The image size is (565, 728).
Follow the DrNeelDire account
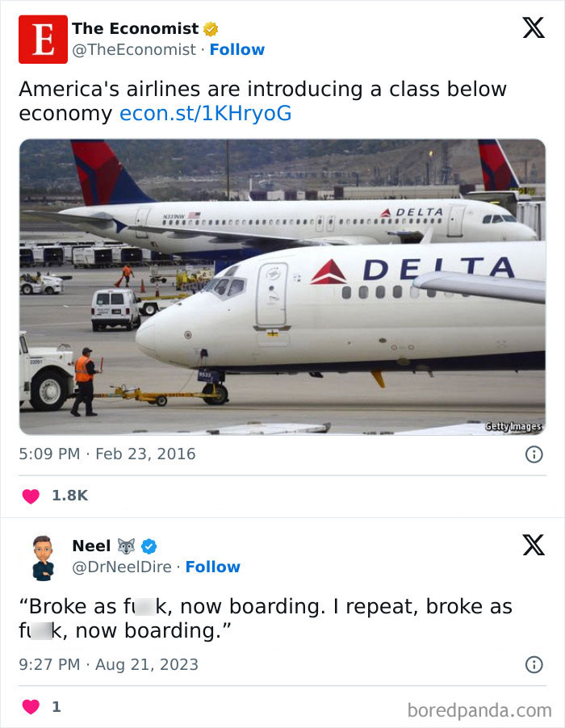(x=212, y=567)
